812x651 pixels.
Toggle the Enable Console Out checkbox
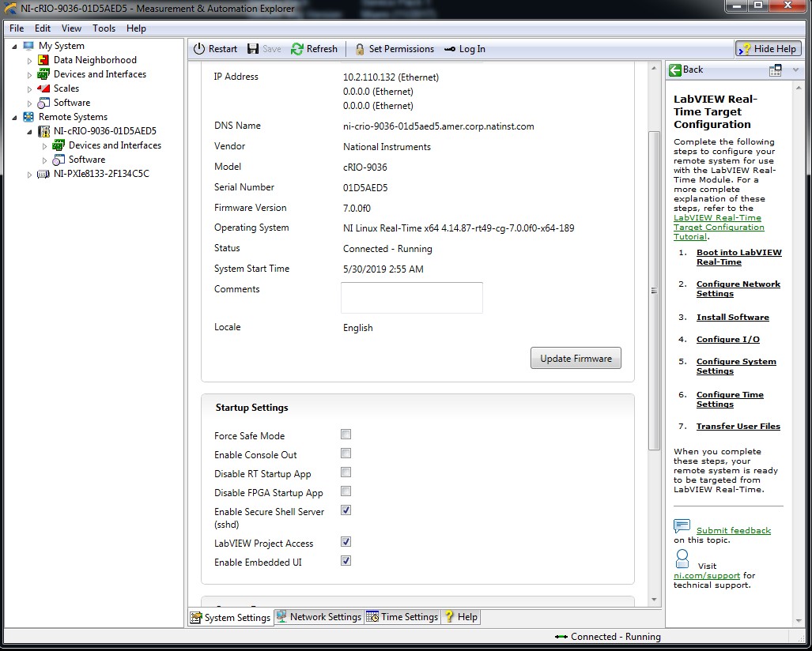click(x=346, y=453)
